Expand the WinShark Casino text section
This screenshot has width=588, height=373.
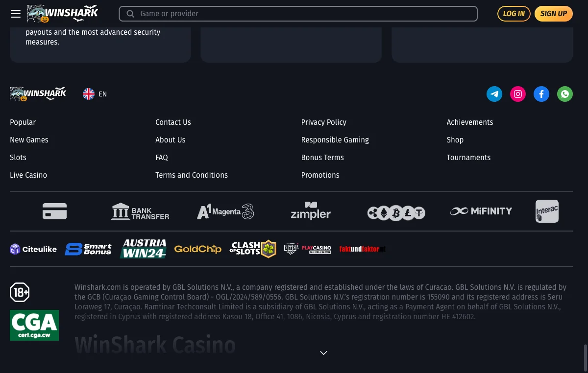[323, 353]
